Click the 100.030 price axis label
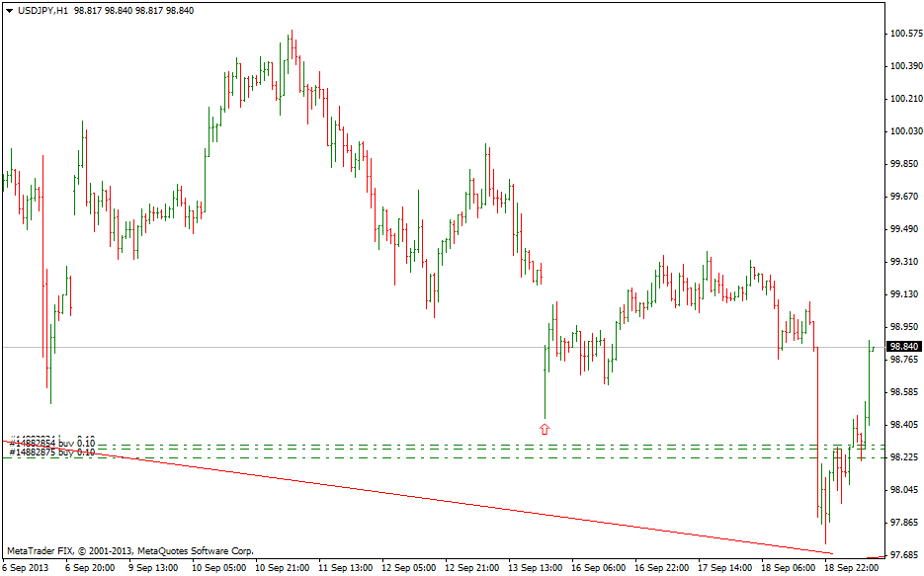Screen dimensions: 924x576 tap(904, 131)
